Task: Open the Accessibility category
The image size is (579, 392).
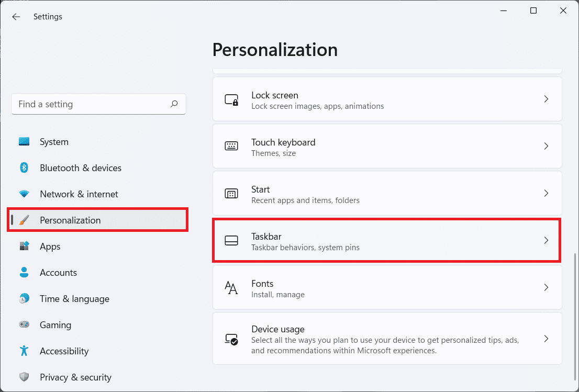Action: click(x=98, y=351)
